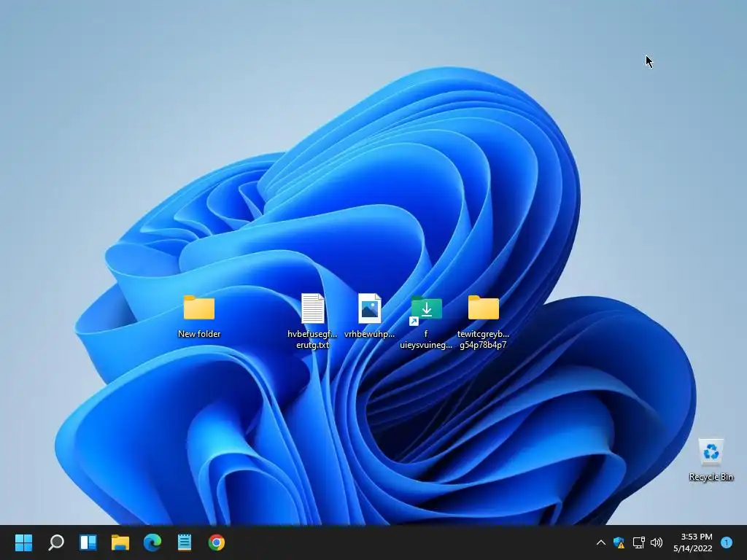Click the 'Recycle Bin' label text
Screen dimensions: 747x560
tap(711, 477)
